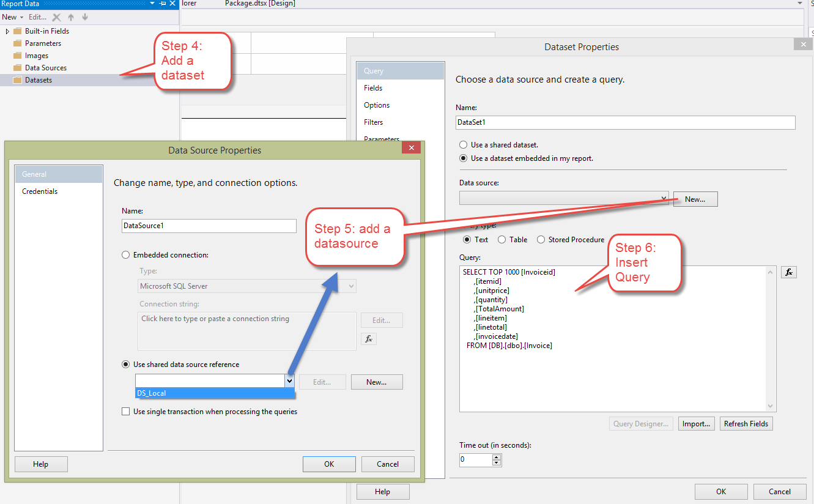
Task: Expand the Built-in Fields tree node
Action: coord(7,31)
